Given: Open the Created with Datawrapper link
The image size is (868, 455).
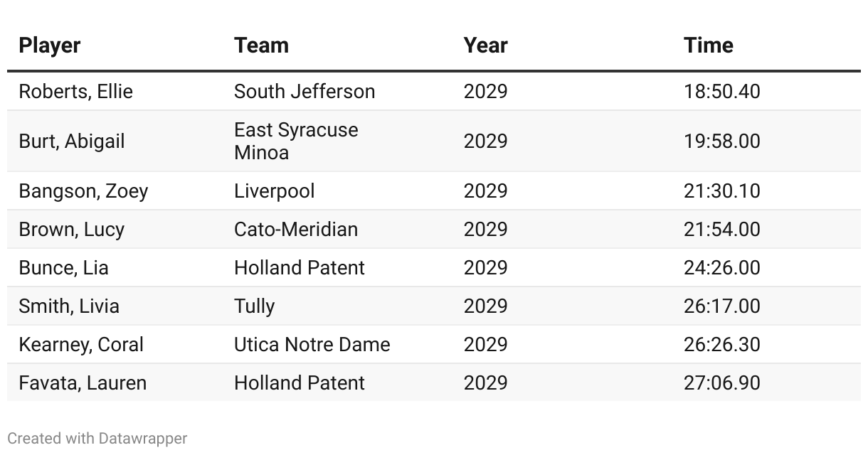Looking at the screenshot, I should (x=97, y=439).
